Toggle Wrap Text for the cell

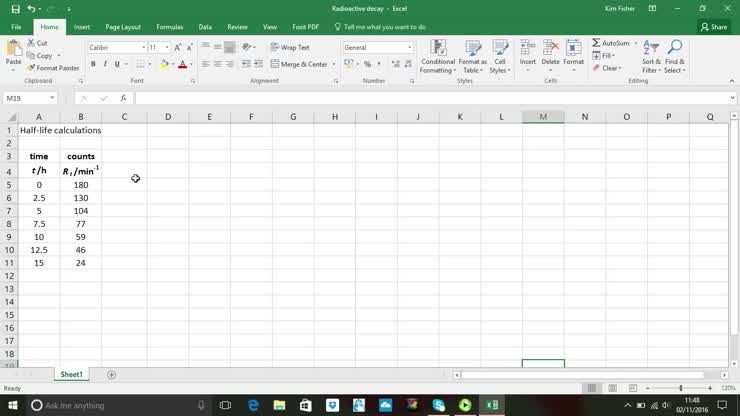pos(290,47)
